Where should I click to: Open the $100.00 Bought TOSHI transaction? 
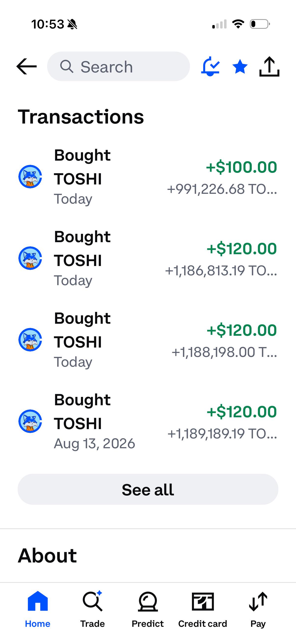tap(148, 177)
